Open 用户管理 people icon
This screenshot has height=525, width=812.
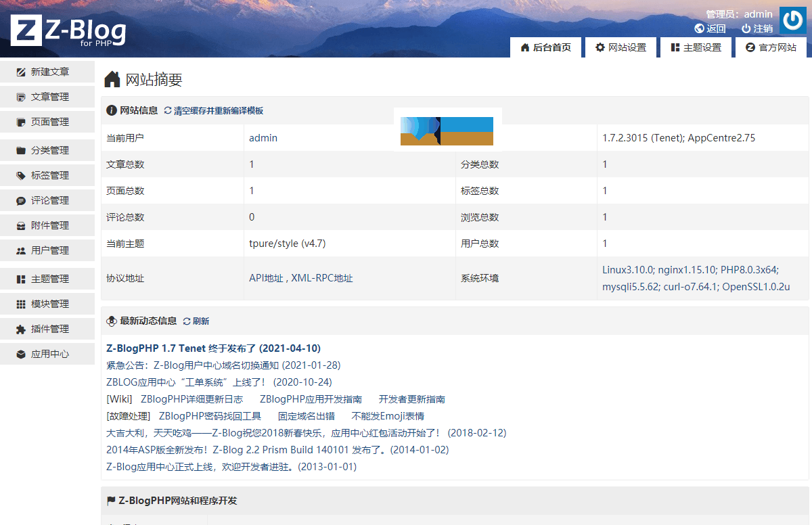21,250
